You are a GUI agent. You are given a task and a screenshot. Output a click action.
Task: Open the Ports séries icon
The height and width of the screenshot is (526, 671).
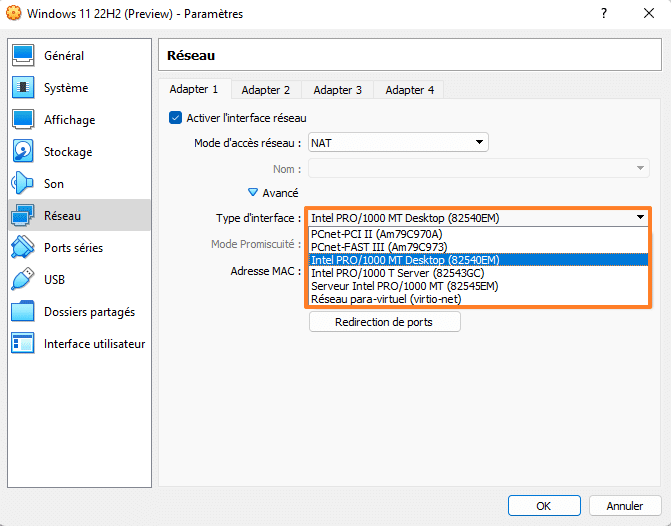24,248
